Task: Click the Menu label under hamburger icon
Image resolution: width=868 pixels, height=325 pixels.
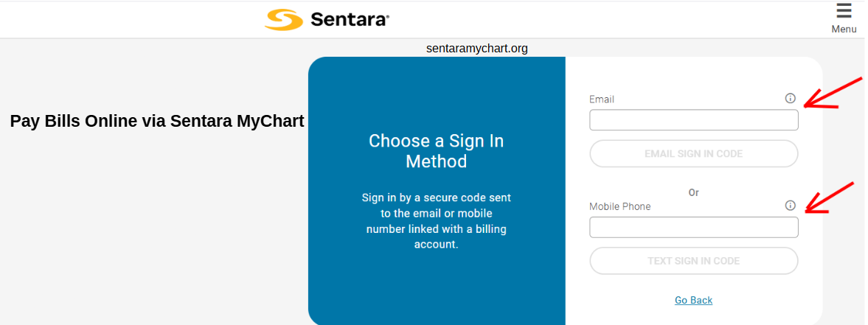Action: coord(844,29)
